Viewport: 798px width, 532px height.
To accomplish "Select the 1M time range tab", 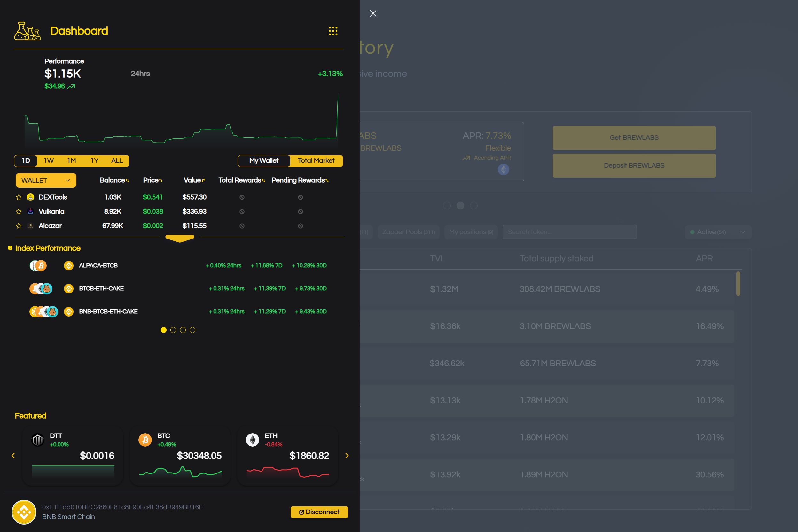I will (72, 161).
